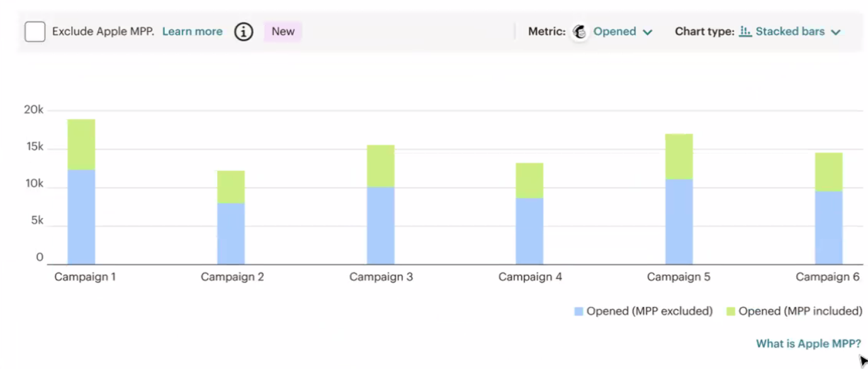
Task: Click the New badge
Action: 283,31
